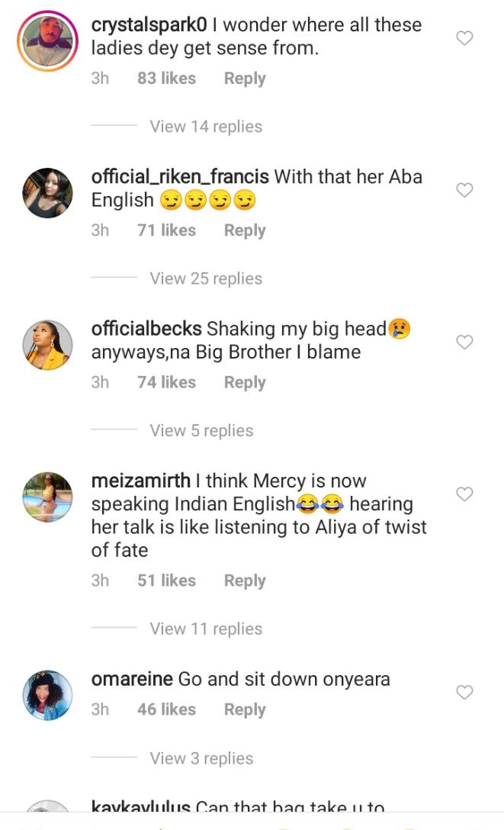
Task: Open crystalspark0's profile picture
Action: point(47,41)
